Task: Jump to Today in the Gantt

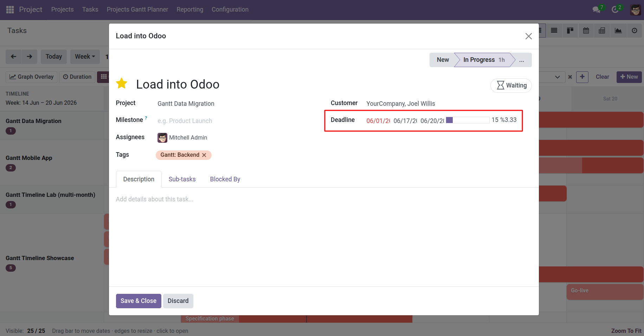Action: [x=54, y=57]
